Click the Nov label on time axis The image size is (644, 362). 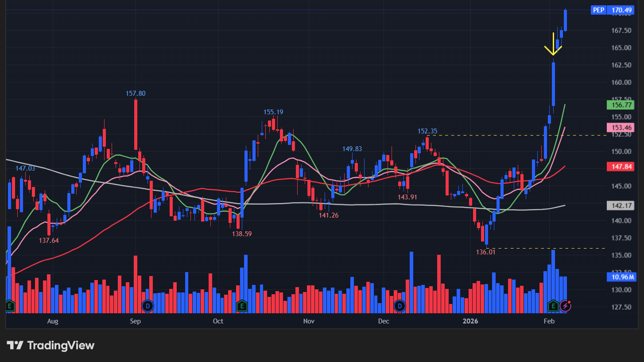click(x=309, y=321)
